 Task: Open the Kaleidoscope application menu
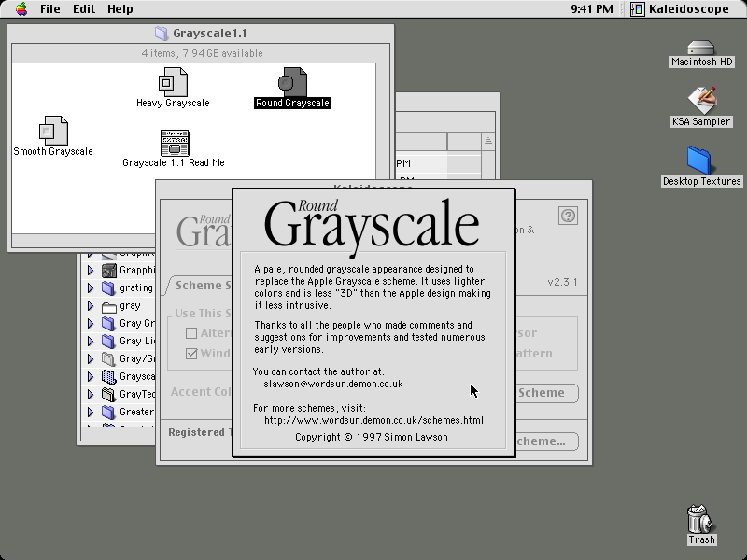[680, 9]
